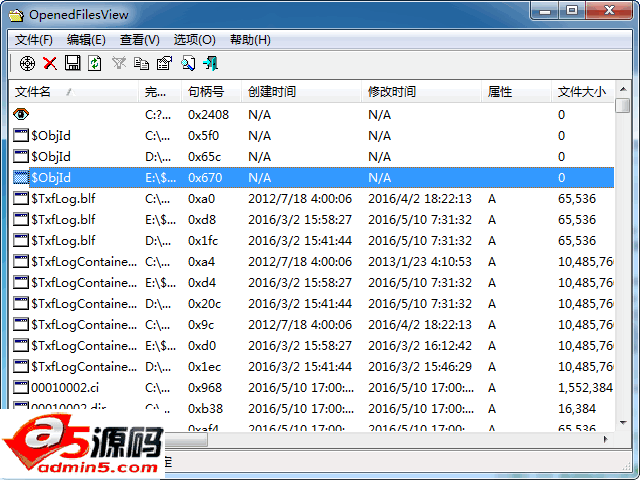Click file size 16,384
Viewport: 640px width, 480px height.
577,409
